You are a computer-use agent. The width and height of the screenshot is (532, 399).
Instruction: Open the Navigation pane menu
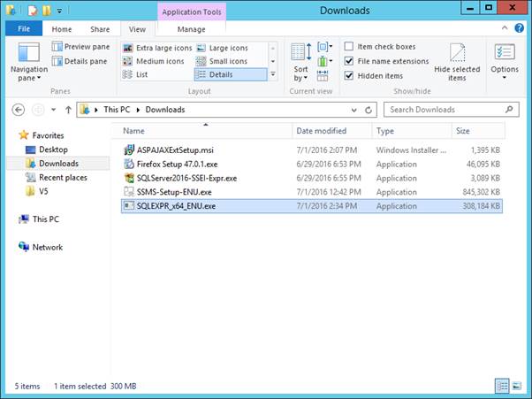click(29, 62)
